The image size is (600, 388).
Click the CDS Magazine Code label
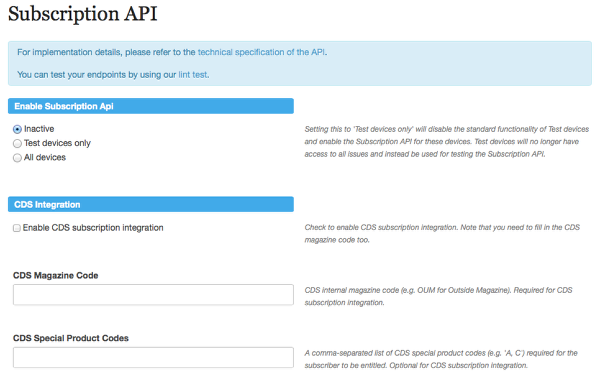pyautogui.click(x=55, y=276)
